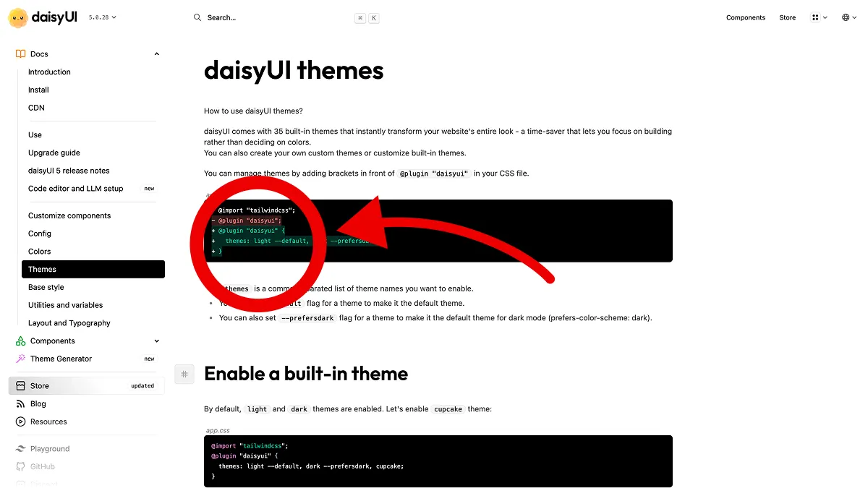Click the Resources play-circle icon
Image resolution: width=868 pixels, height=488 pixels.
coord(21,421)
